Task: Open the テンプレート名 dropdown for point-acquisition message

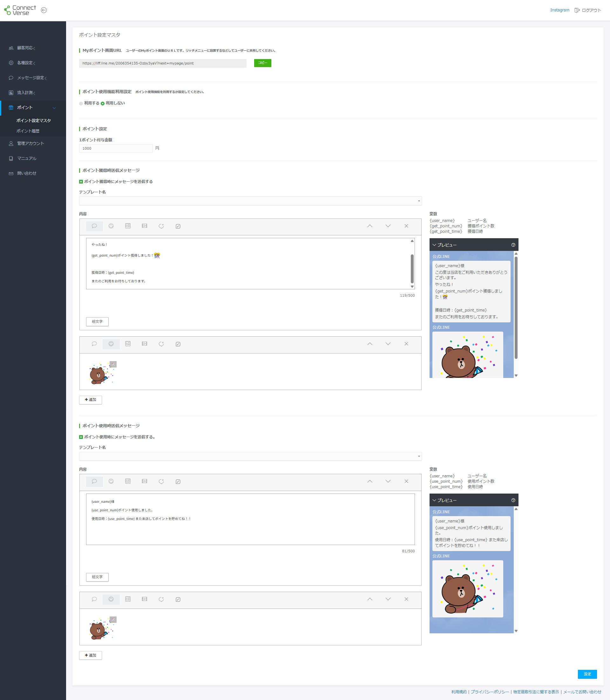Action: (250, 201)
